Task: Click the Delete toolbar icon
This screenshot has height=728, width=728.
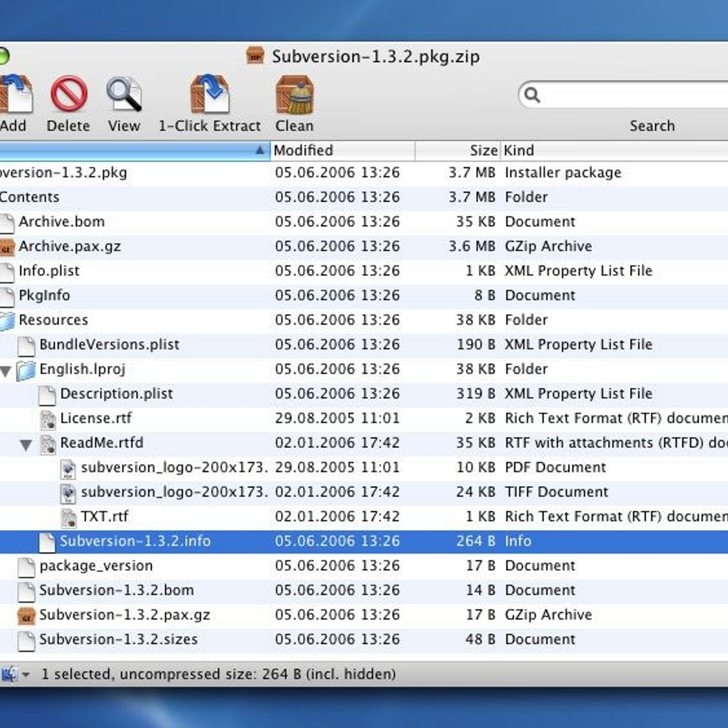Action: (x=69, y=94)
